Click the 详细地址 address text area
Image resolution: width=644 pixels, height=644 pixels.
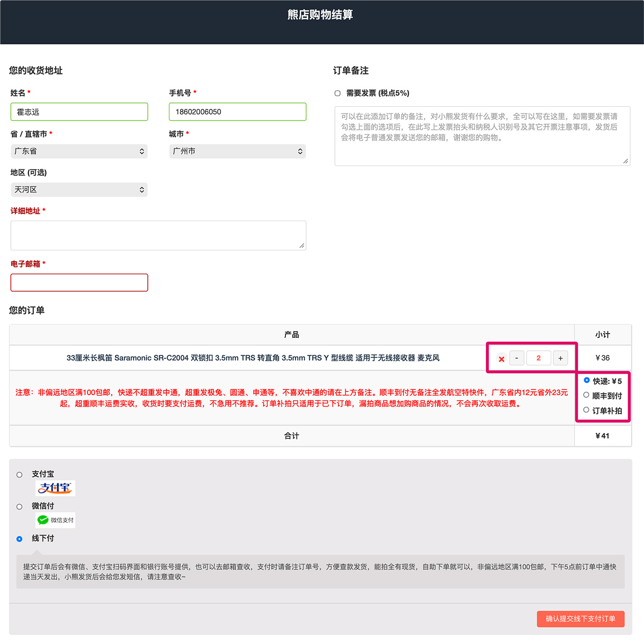(x=158, y=235)
